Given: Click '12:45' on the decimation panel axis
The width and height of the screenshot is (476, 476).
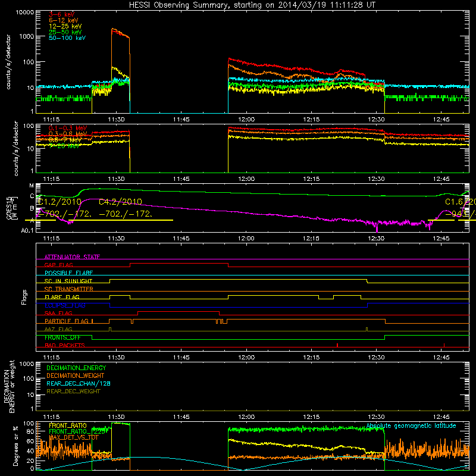Looking at the screenshot, I should pos(441,417).
